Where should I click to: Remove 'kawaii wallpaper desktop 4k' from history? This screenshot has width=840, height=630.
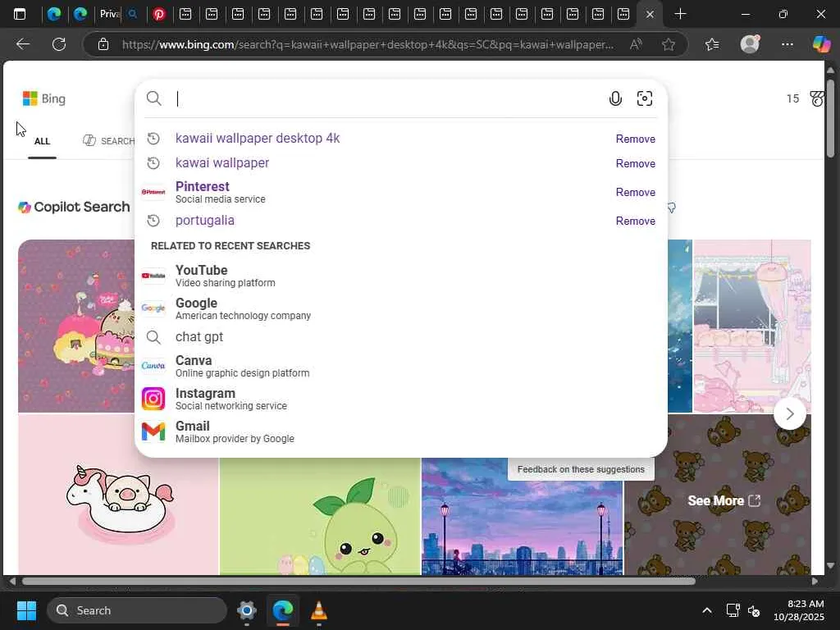(636, 139)
